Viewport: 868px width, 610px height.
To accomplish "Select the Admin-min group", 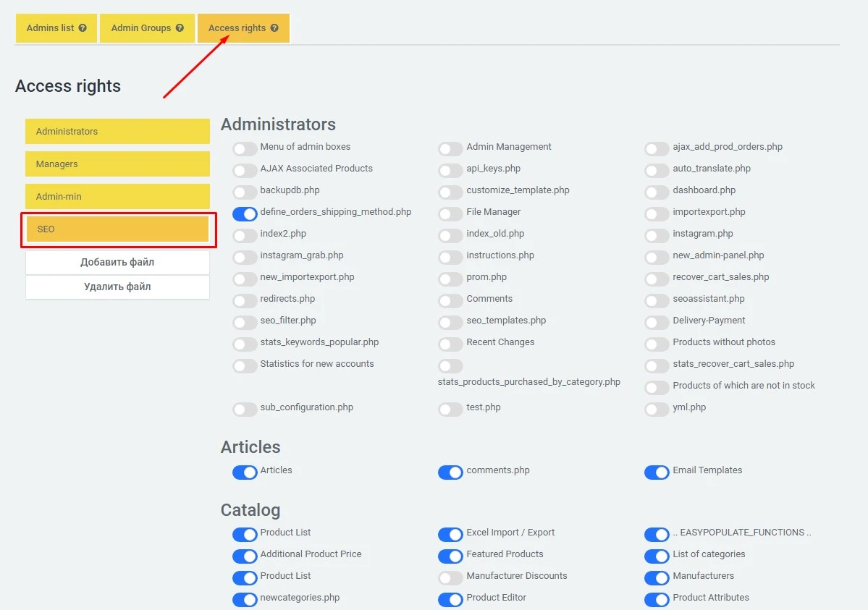I will (117, 196).
